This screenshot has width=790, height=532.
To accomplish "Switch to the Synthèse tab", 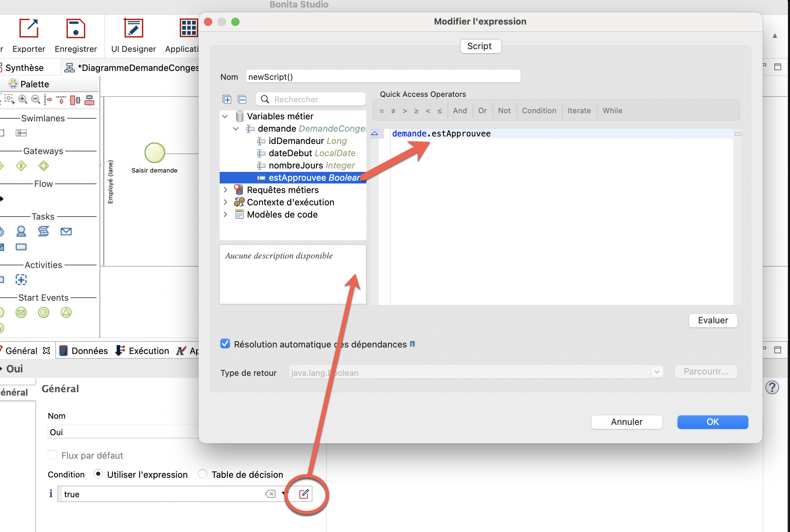I will click(24, 68).
